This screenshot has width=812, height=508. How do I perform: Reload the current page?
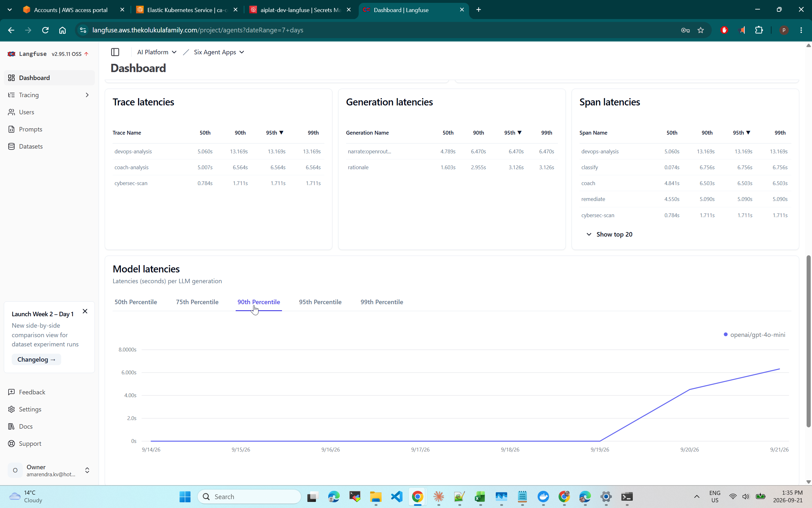pos(45,30)
